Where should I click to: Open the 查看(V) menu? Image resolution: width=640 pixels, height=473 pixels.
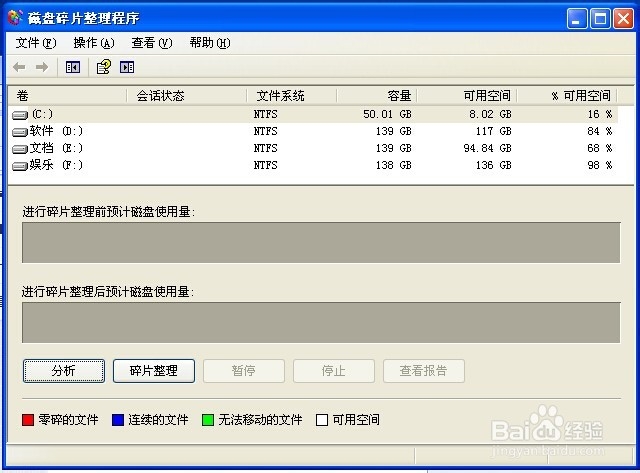pyautogui.click(x=152, y=43)
